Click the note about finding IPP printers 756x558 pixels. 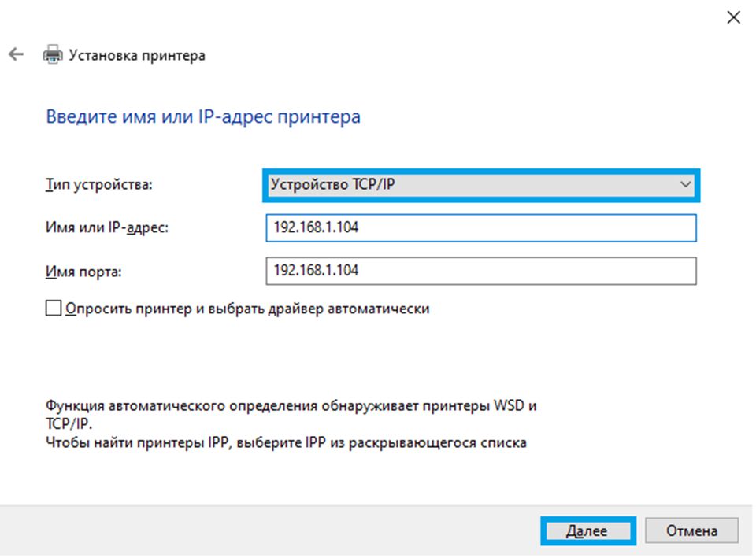pyautogui.click(x=286, y=442)
